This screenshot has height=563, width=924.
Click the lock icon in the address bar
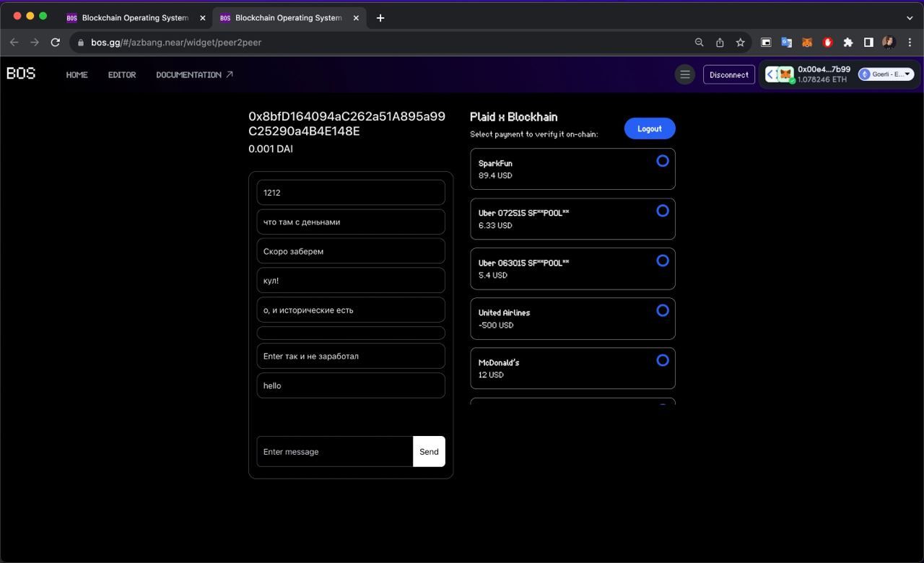(x=80, y=43)
